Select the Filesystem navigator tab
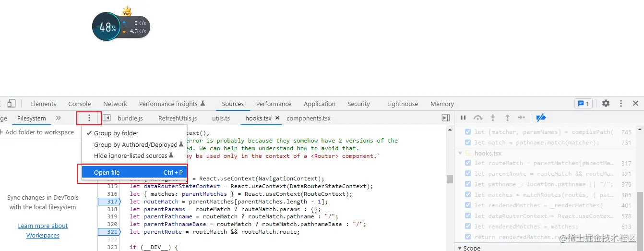Image resolution: width=644 pixels, height=251 pixels. (x=32, y=118)
